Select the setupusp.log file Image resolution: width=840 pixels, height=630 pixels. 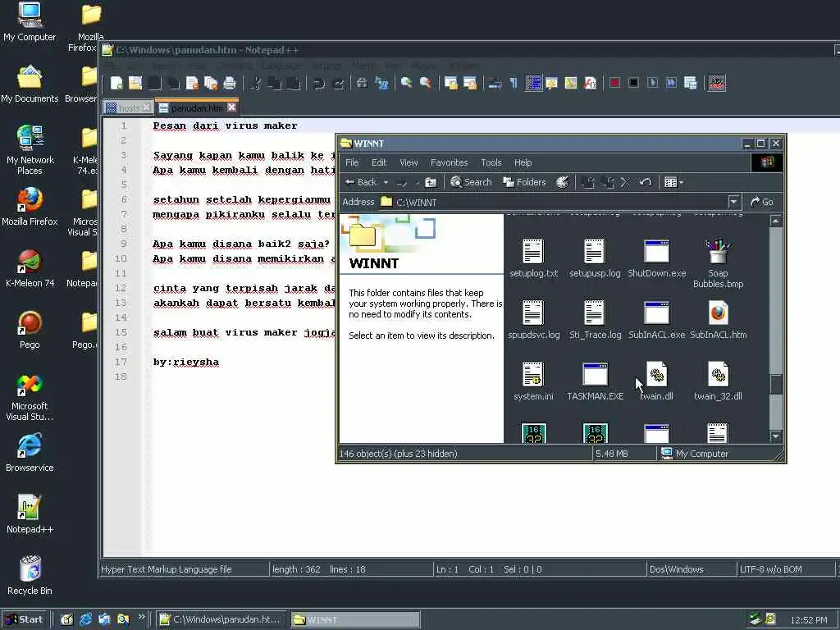click(595, 258)
